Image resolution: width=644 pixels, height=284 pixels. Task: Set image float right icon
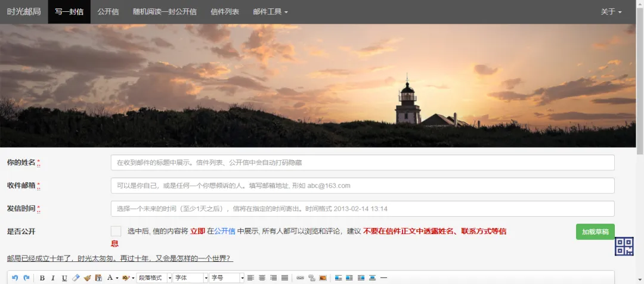coord(361,278)
